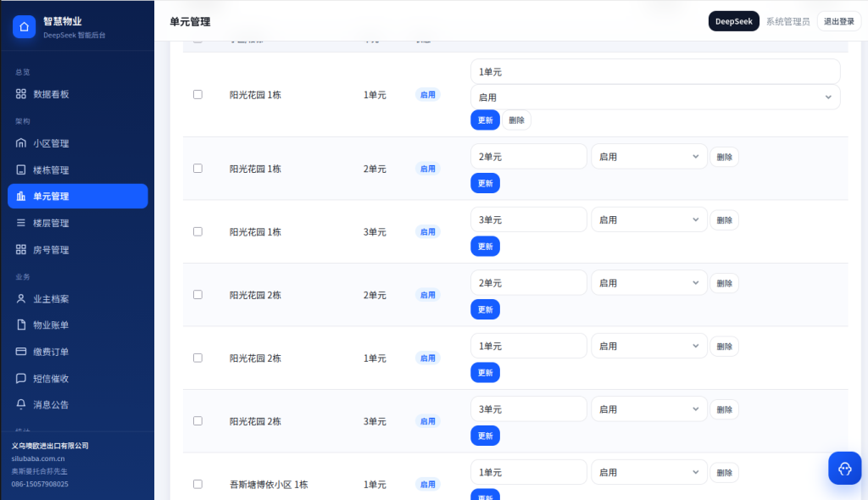This screenshot has width=868, height=500.
Task: Click 更新 for 阳光花园 2栋 2单元
Action: [x=485, y=309]
